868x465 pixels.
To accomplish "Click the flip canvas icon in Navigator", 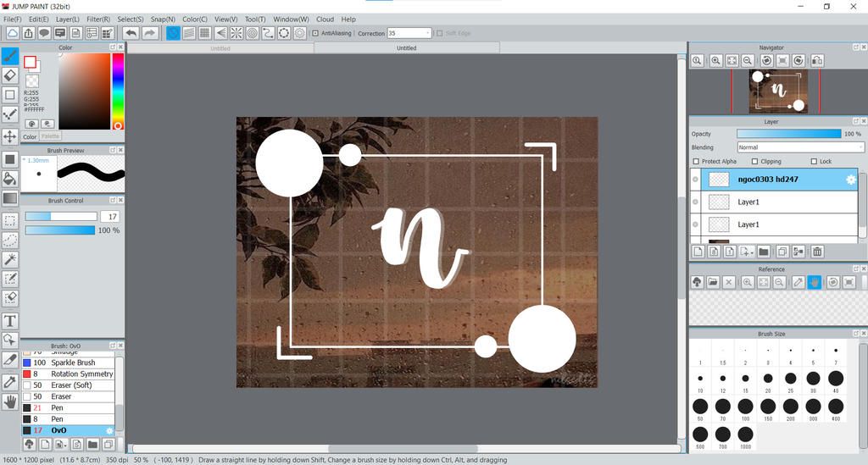I will point(817,60).
